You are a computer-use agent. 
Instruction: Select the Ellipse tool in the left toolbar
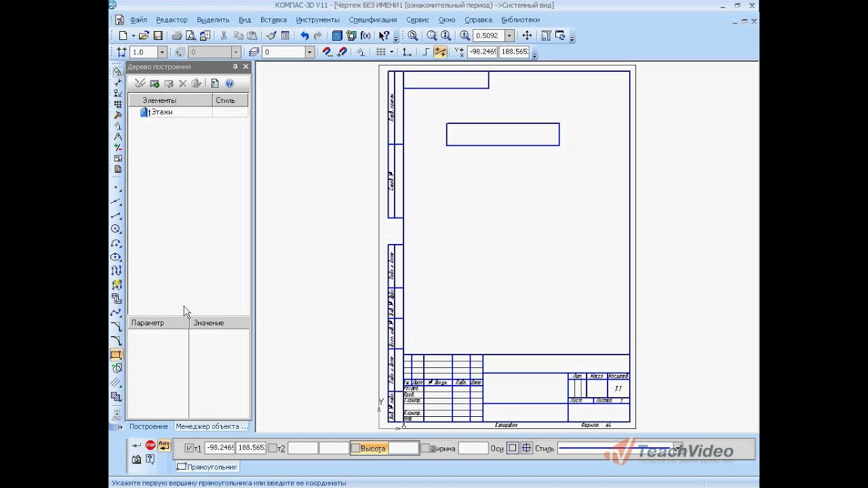tap(117, 257)
